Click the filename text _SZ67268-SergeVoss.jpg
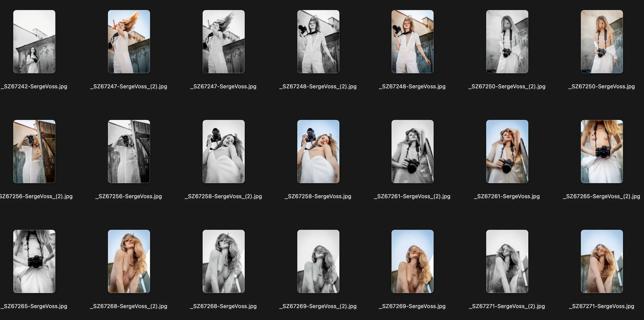The height and width of the screenshot is (320, 644). (224, 306)
